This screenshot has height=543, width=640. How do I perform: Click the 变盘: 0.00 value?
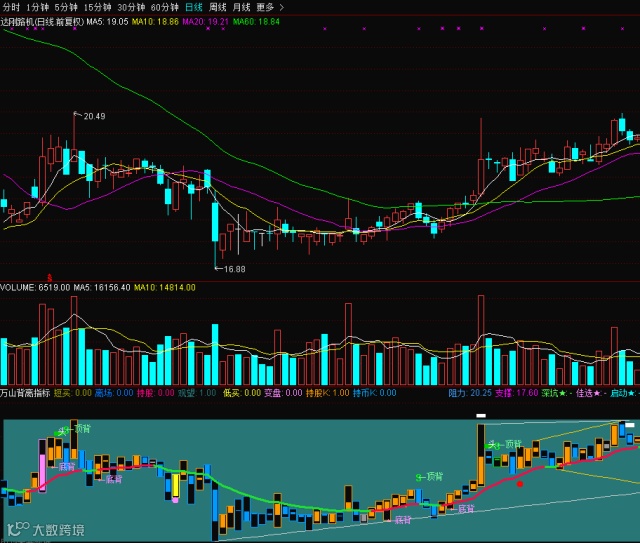pos(283,393)
